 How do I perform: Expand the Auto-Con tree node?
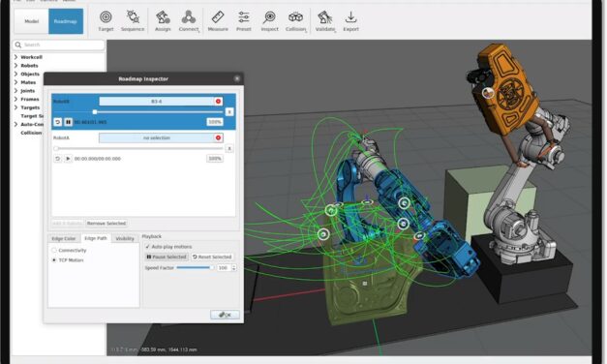(15, 124)
